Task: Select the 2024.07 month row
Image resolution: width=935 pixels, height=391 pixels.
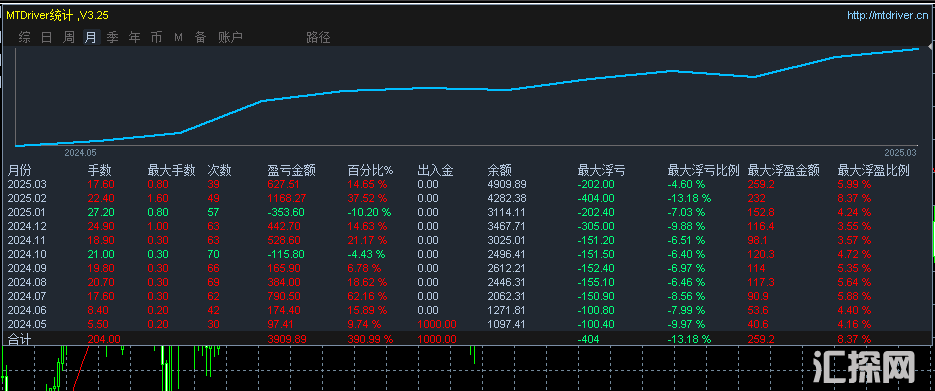Action: click(x=468, y=296)
